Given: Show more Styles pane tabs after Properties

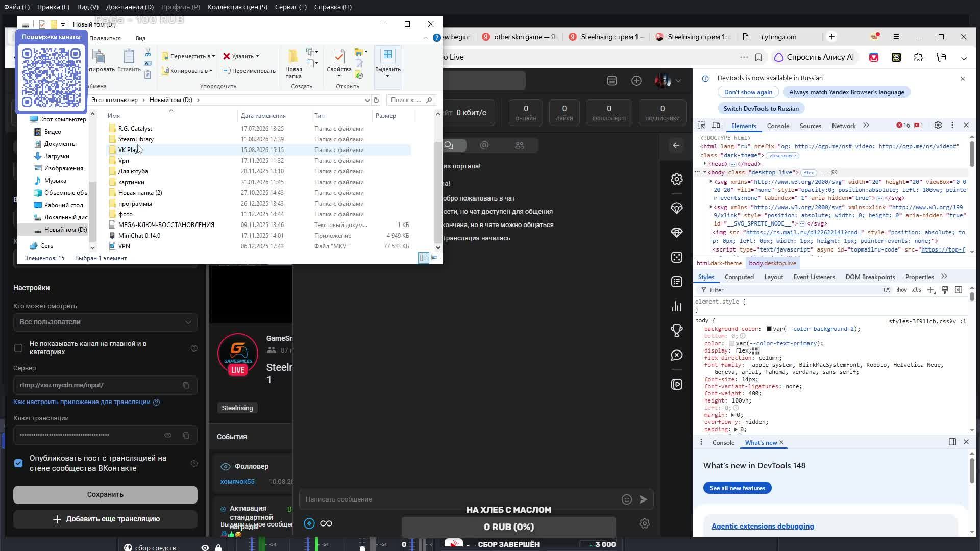Looking at the screenshot, I should coord(944,277).
